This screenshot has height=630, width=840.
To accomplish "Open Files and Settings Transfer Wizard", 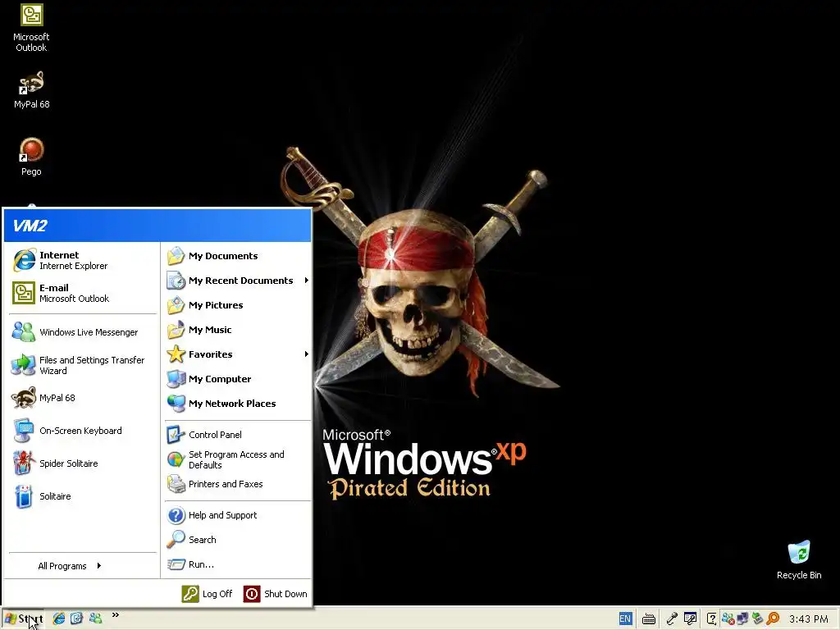I will (83, 365).
